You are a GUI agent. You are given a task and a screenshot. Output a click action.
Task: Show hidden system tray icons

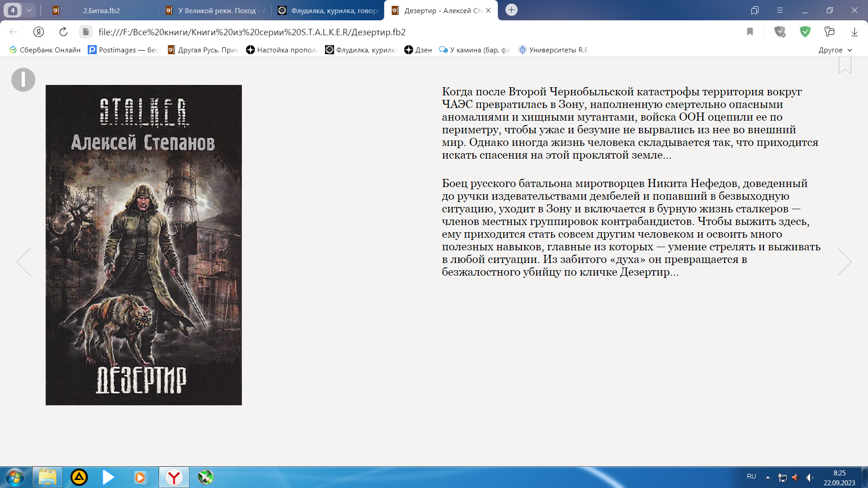[x=768, y=477]
